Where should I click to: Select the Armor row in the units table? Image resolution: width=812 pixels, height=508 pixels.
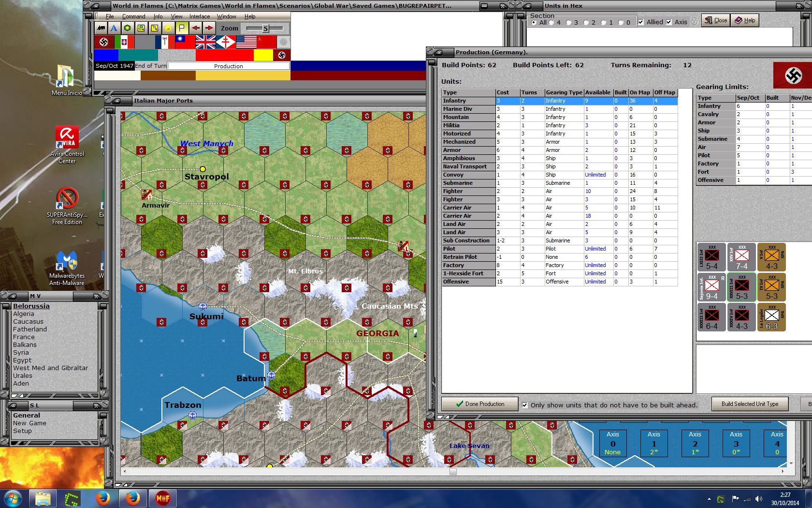point(560,150)
